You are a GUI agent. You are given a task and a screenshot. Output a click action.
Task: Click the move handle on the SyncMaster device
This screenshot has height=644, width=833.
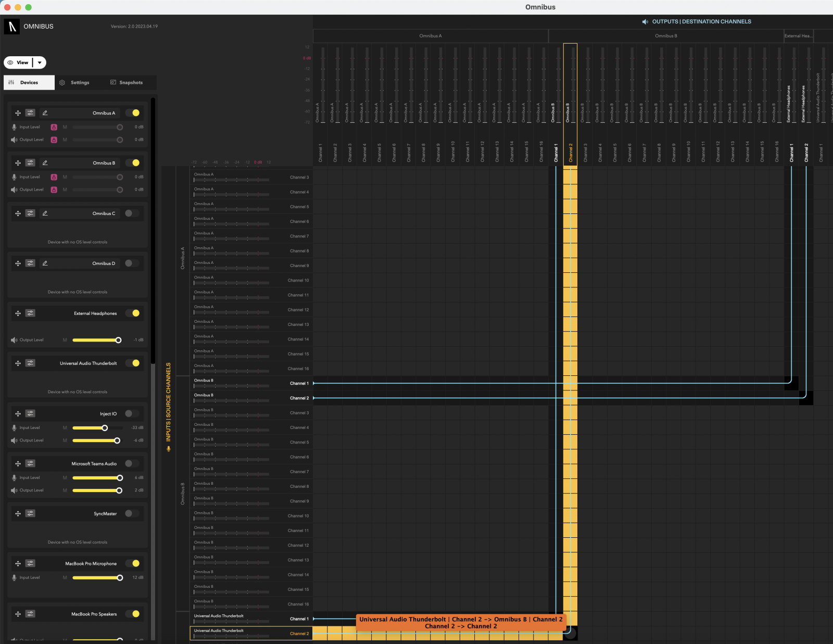click(x=18, y=513)
